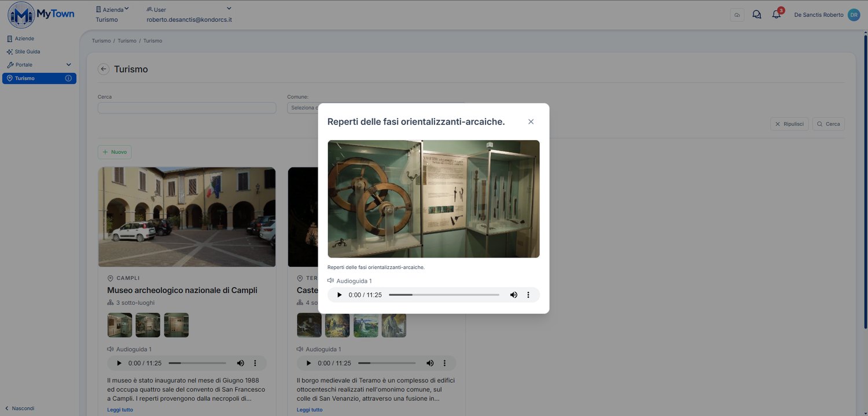Viewport: 868px width, 416px height.
Task: Click the cloud icon in header
Action: coord(737,15)
